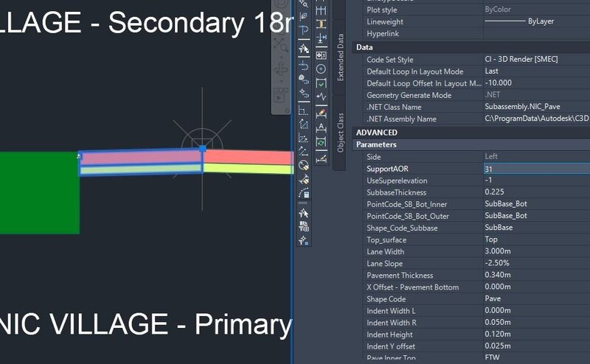Open the Code Set Style value dropdown
This screenshot has width=590, height=364.
537,60
